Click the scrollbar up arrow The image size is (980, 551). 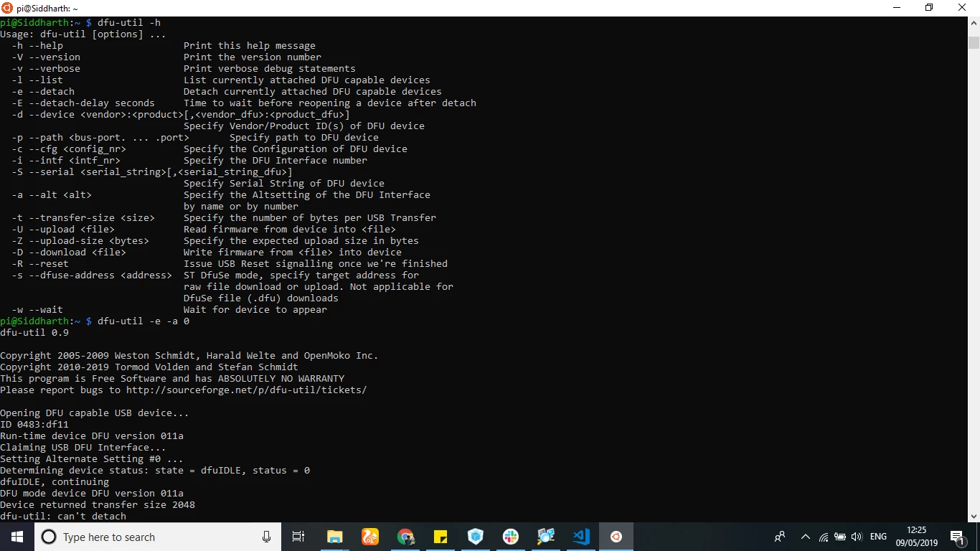[x=974, y=23]
